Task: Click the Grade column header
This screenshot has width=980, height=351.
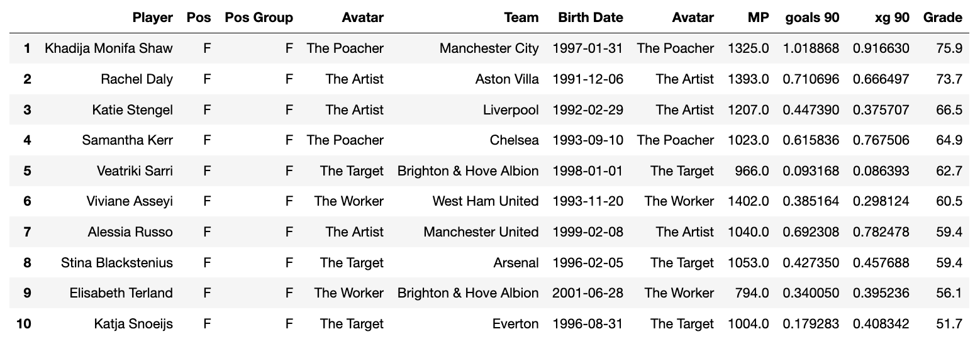Action: 943,18
